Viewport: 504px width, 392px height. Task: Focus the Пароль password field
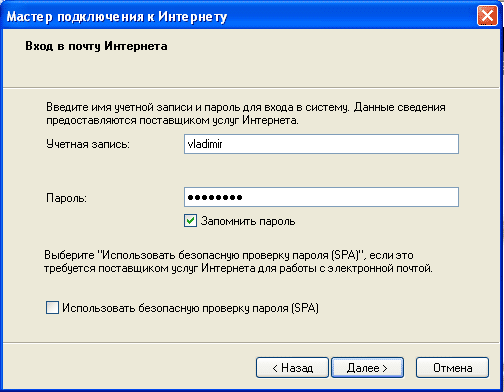321,197
